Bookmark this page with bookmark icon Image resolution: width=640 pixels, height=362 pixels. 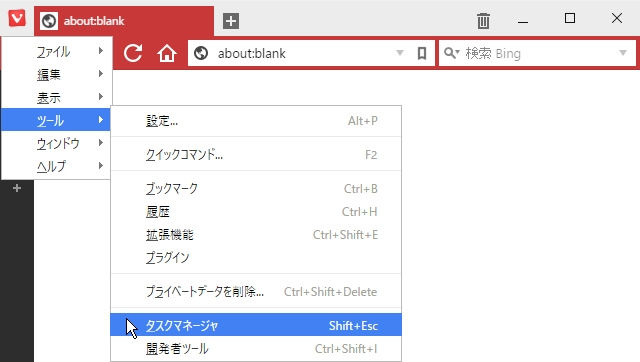(x=422, y=53)
